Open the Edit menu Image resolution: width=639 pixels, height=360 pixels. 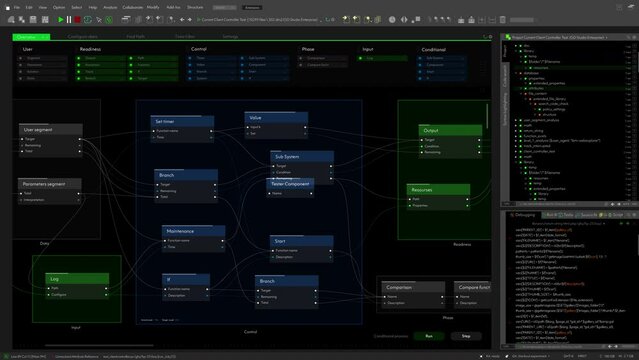tap(29, 7)
